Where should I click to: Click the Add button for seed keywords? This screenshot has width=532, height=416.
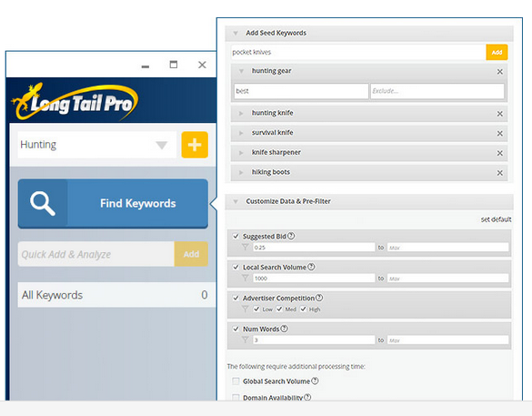coord(497,52)
